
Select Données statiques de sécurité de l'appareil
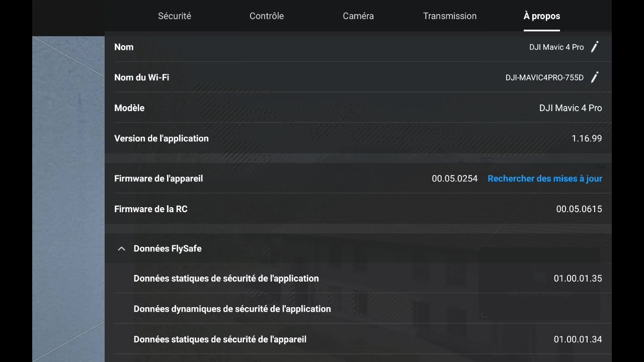220,339
